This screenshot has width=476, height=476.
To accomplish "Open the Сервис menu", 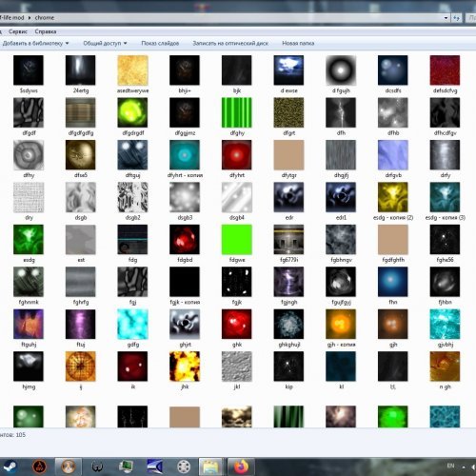I will click(18, 31).
